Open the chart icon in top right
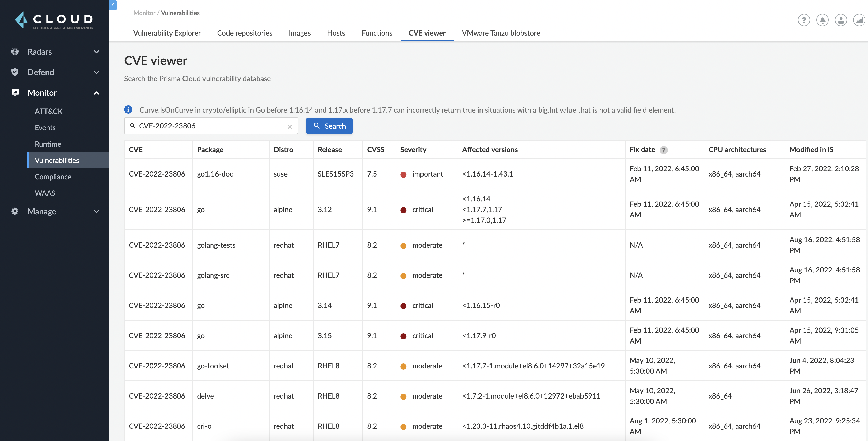868x441 pixels. coord(859,20)
